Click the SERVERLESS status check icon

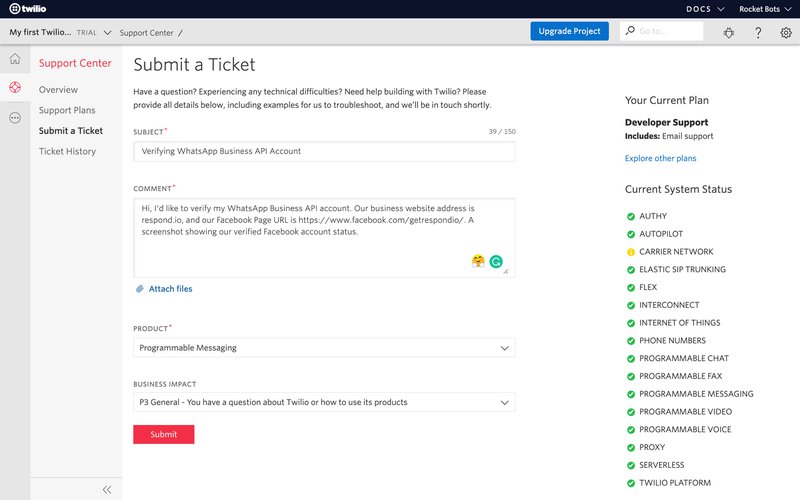631,465
